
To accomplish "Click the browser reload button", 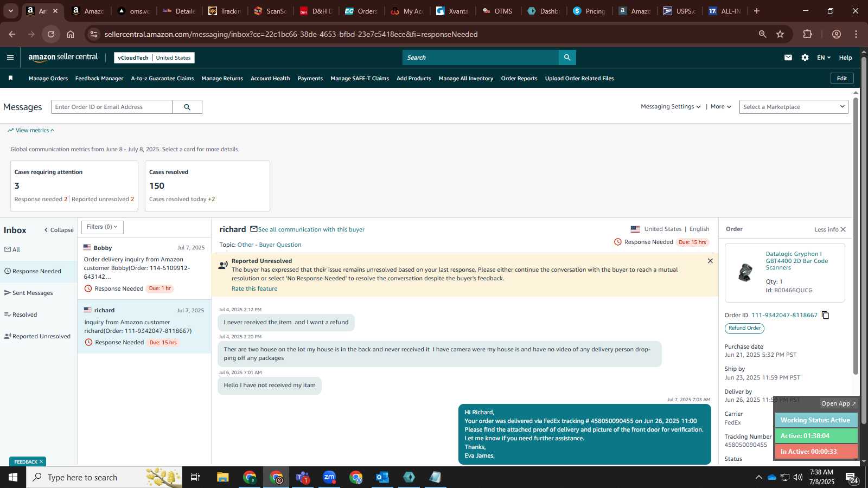I will click(x=51, y=34).
